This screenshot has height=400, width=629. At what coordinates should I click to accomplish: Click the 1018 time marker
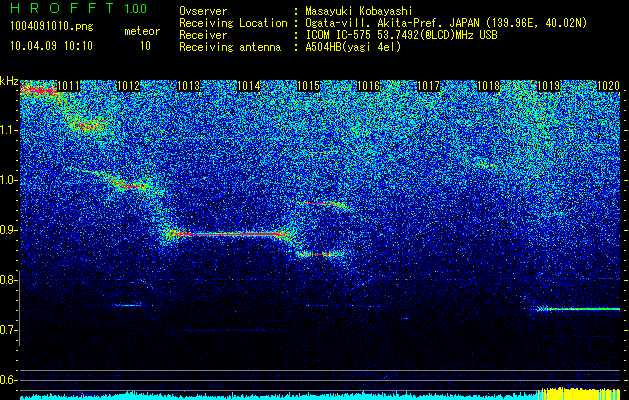point(489,86)
